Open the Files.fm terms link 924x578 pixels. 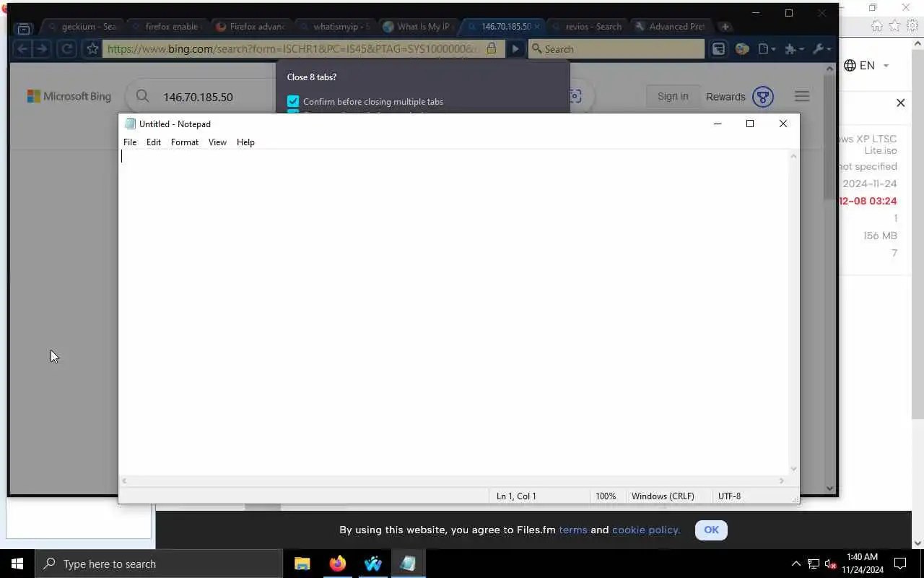pos(572,530)
